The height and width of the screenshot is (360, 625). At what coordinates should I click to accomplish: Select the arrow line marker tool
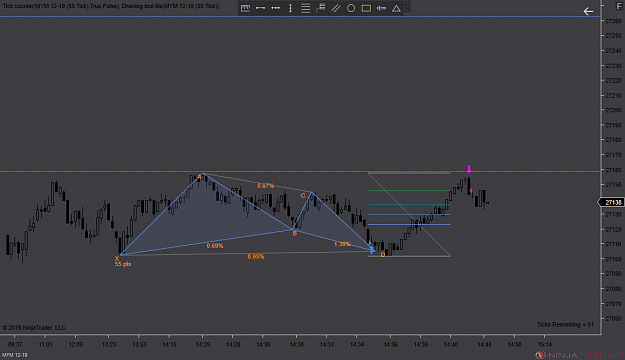click(381, 8)
